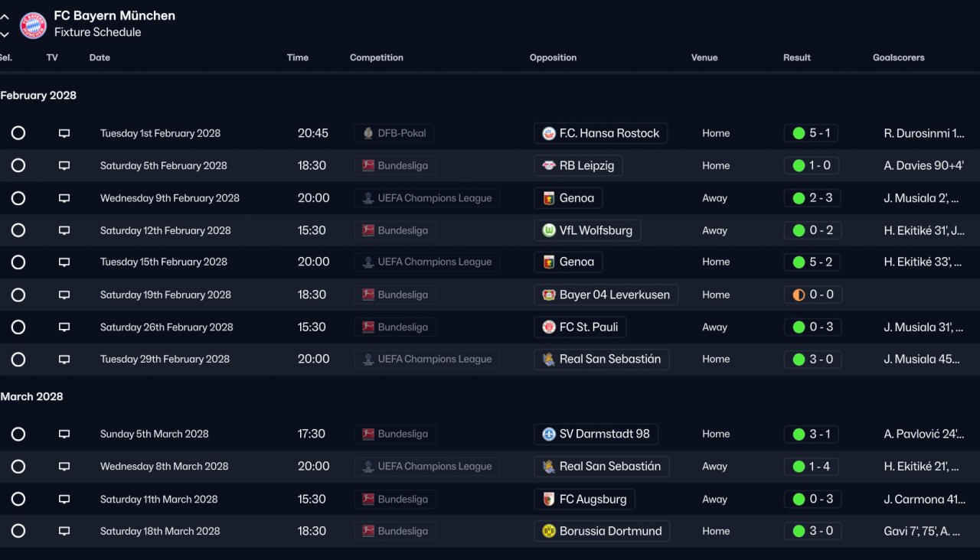Open the 1 - 4 result on 8th March
This screenshot has width=980, height=560.
click(x=811, y=467)
